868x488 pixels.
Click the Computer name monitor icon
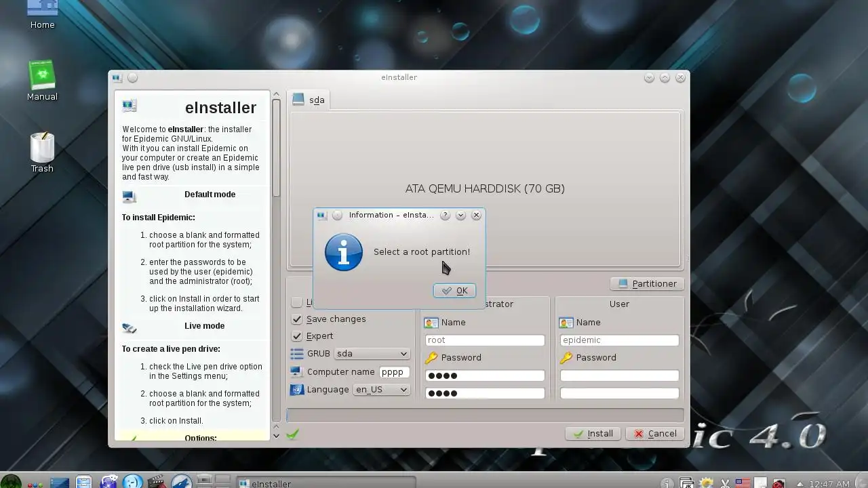pos(296,372)
